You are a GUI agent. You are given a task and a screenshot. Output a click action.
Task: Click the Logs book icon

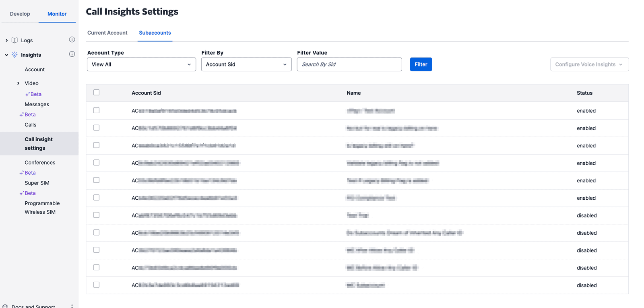pos(15,40)
